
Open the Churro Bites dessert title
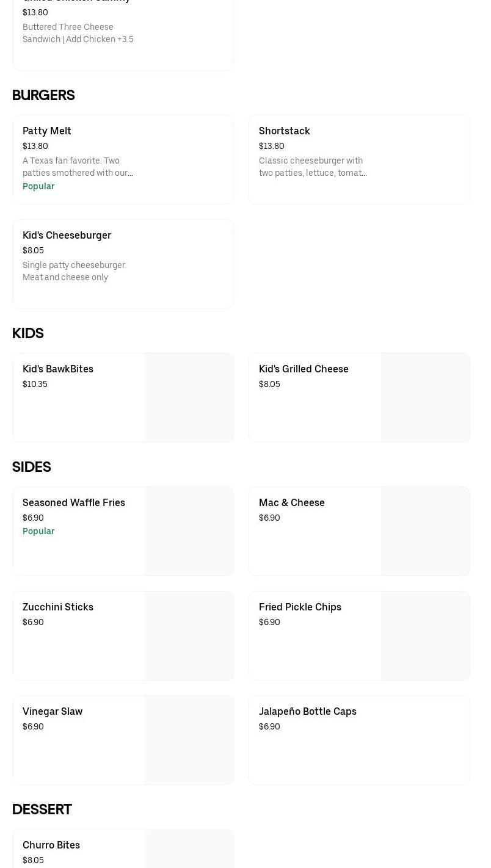[x=51, y=845]
